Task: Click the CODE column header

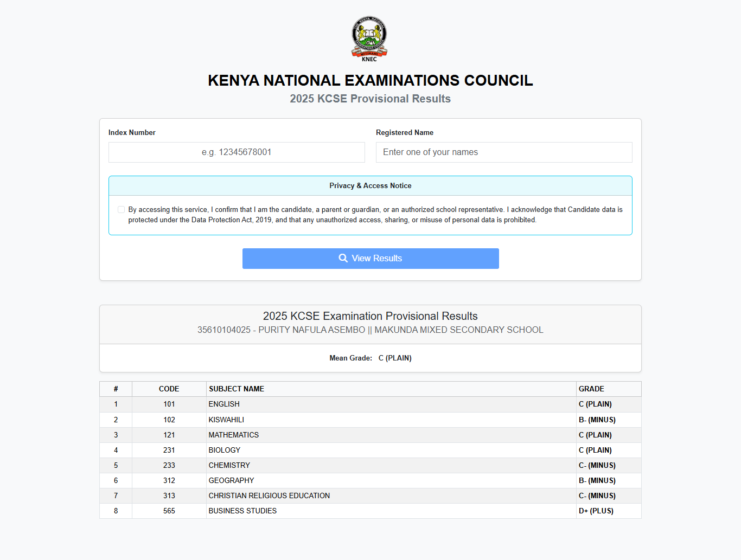Action: coord(169,389)
